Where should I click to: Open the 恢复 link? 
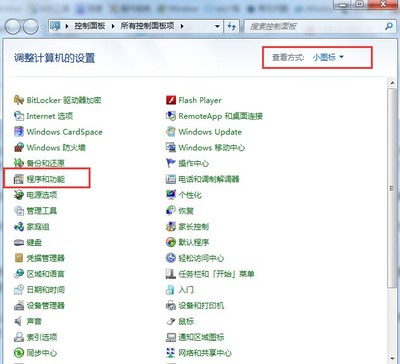(186, 211)
